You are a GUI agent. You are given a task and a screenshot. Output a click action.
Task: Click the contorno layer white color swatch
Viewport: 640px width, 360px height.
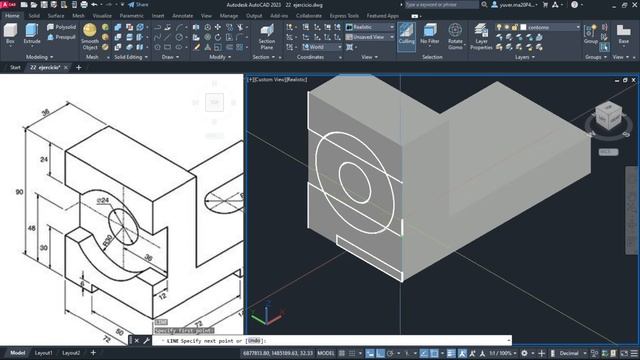pyautogui.click(x=523, y=27)
